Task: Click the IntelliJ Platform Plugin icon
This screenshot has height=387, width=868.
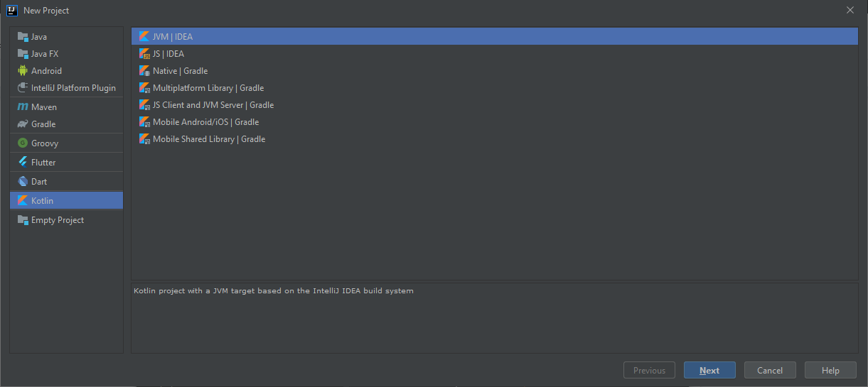Action: pos(23,88)
